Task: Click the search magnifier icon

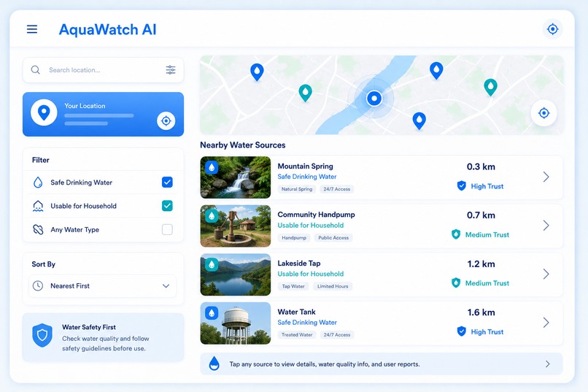Action: click(35, 70)
